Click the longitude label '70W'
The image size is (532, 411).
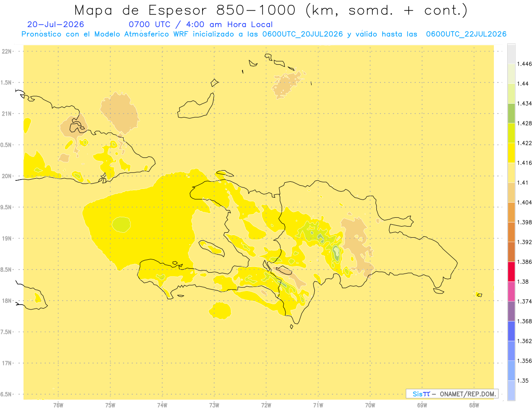coord(370,405)
